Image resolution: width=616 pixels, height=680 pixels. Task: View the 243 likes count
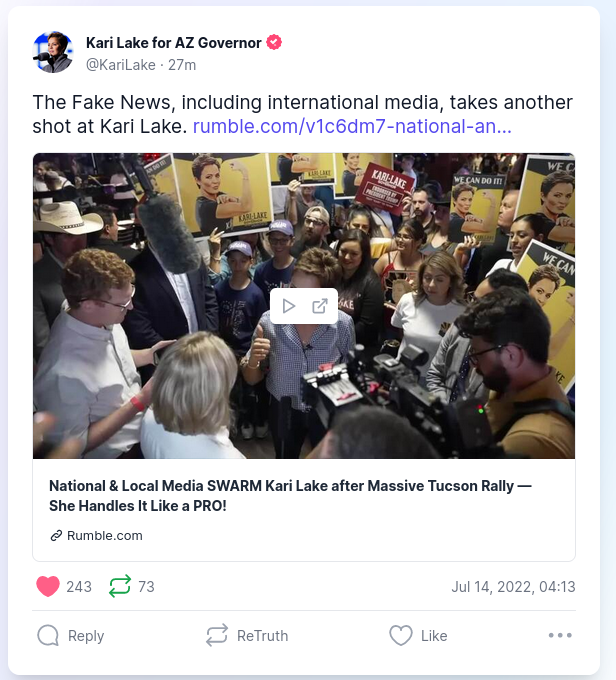79,587
